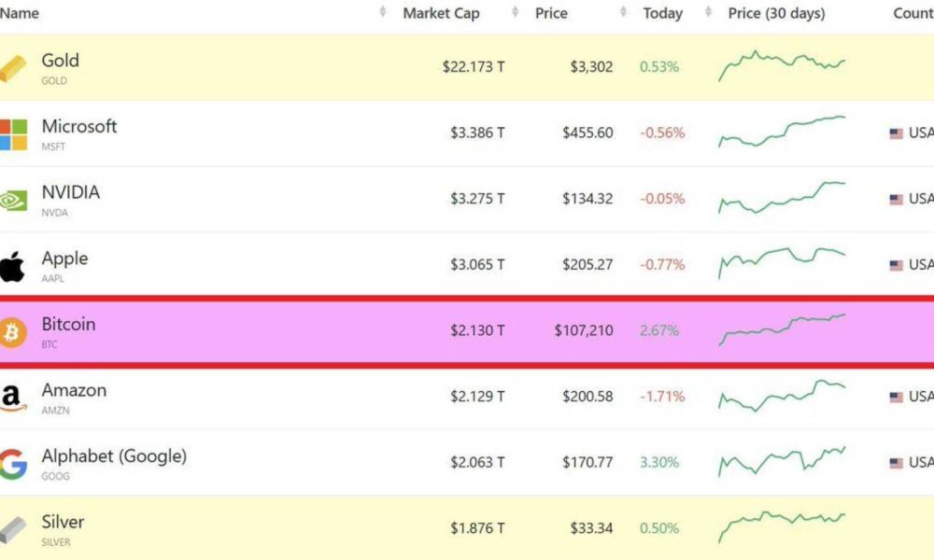This screenshot has width=934, height=560.
Task: Click the MSFT ticker symbol
Action: tap(53, 147)
